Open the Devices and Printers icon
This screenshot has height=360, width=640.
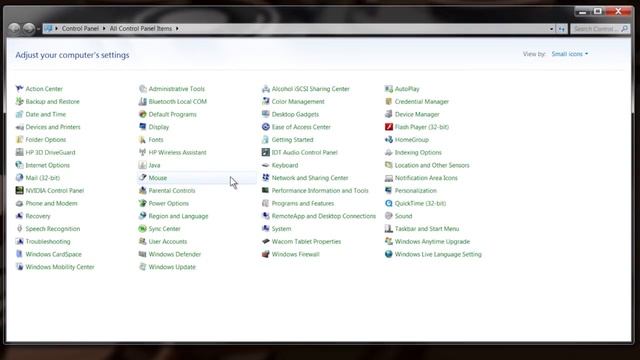(19, 127)
